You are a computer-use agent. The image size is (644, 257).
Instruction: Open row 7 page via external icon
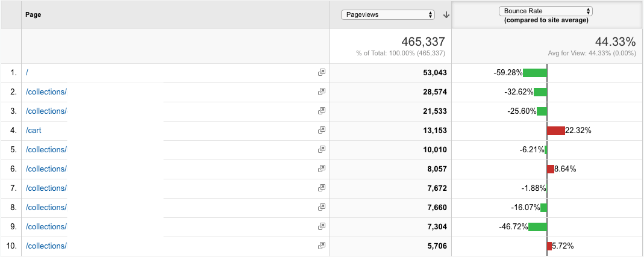[322, 188]
